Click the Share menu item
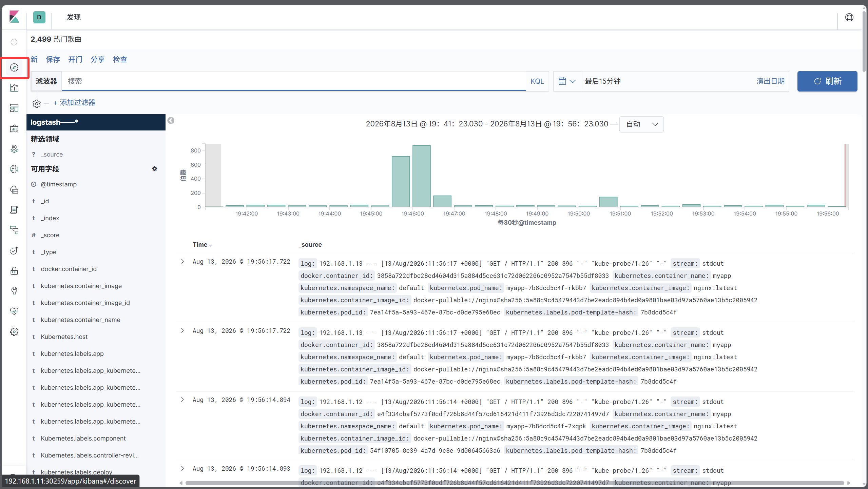Viewport: 868px width, 489px height. (x=98, y=60)
